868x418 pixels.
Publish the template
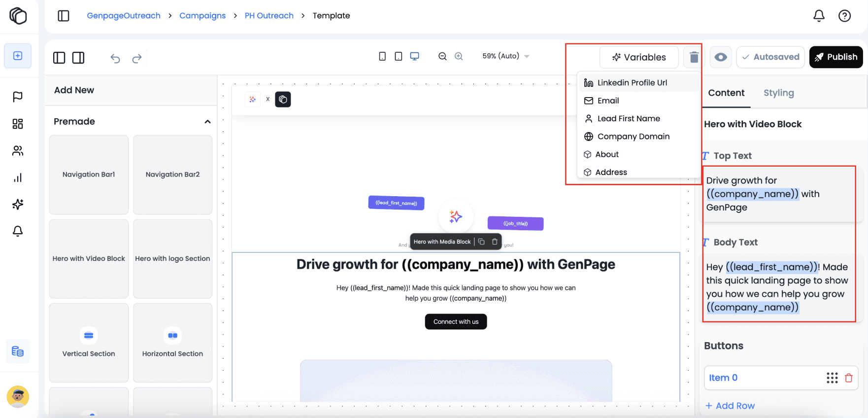coord(836,57)
